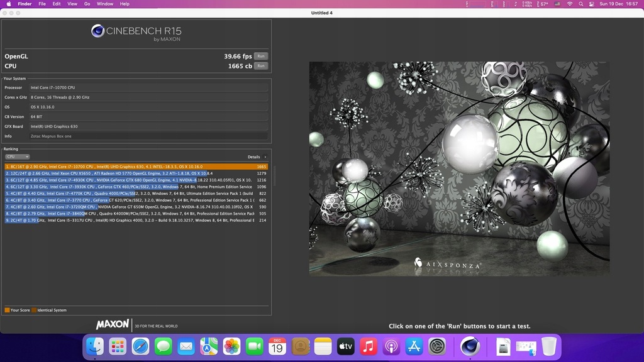Viewport: 644px width, 362px height.
Task: Click the Spotlight search icon
Action: pyautogui.click(x=581, y=4)
